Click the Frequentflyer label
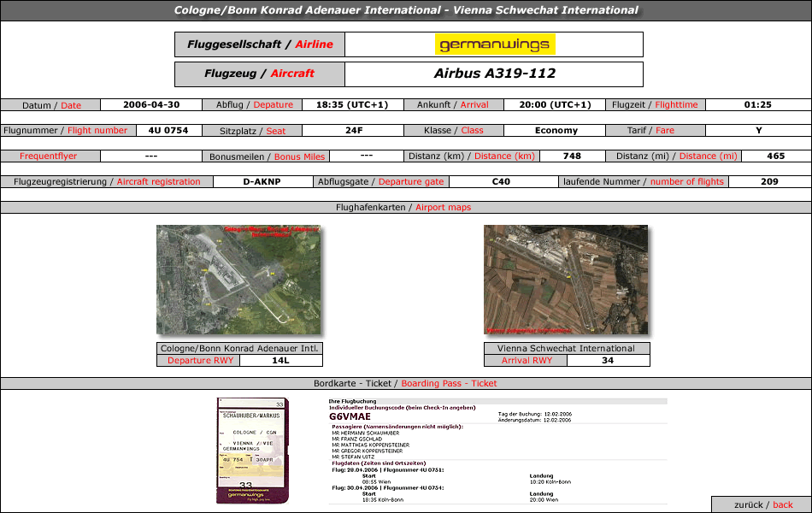 [x=50, y=156]
